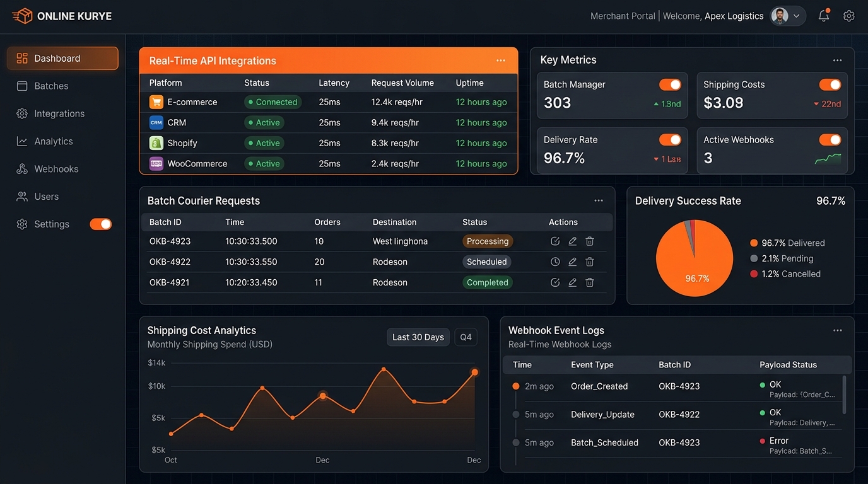Click the CRM platform icon
Screen dimensions: 868x484
point(156,122)
